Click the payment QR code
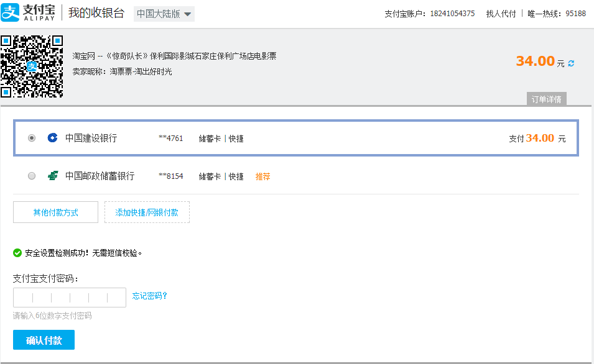The image size is (594, 364). tap(32, 66)
